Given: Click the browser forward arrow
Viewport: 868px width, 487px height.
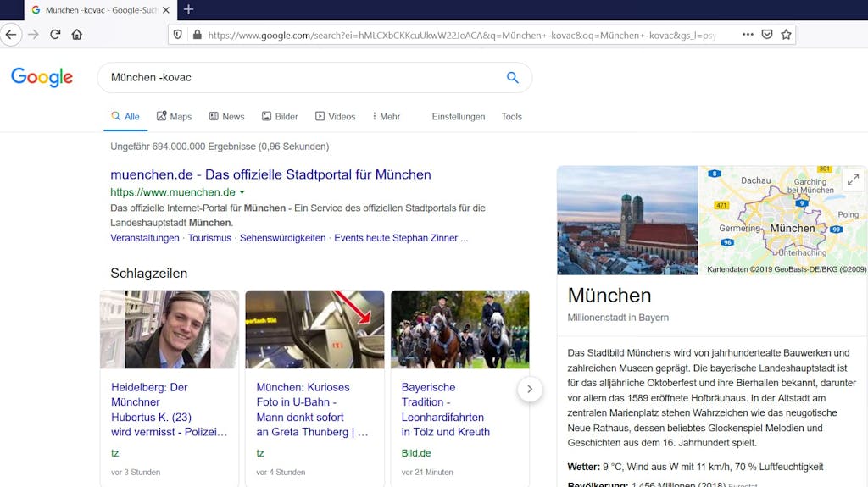Looking at the screenshot, I should pyautogui.click(x=33, y=35).
